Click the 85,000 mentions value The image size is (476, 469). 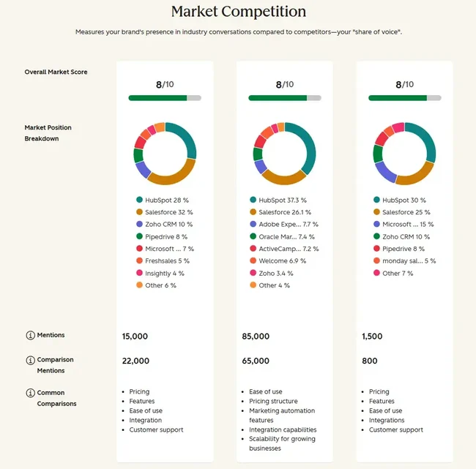(256, 336)
